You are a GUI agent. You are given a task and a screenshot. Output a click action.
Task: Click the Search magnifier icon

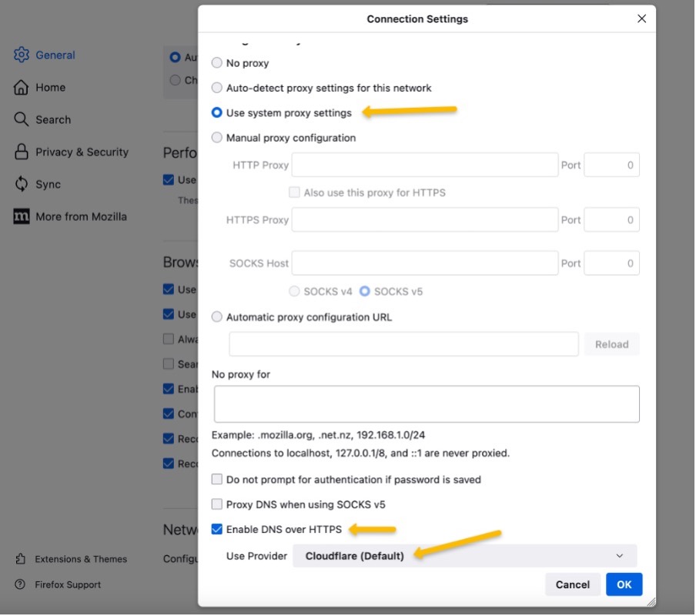(x=22, y=119)
